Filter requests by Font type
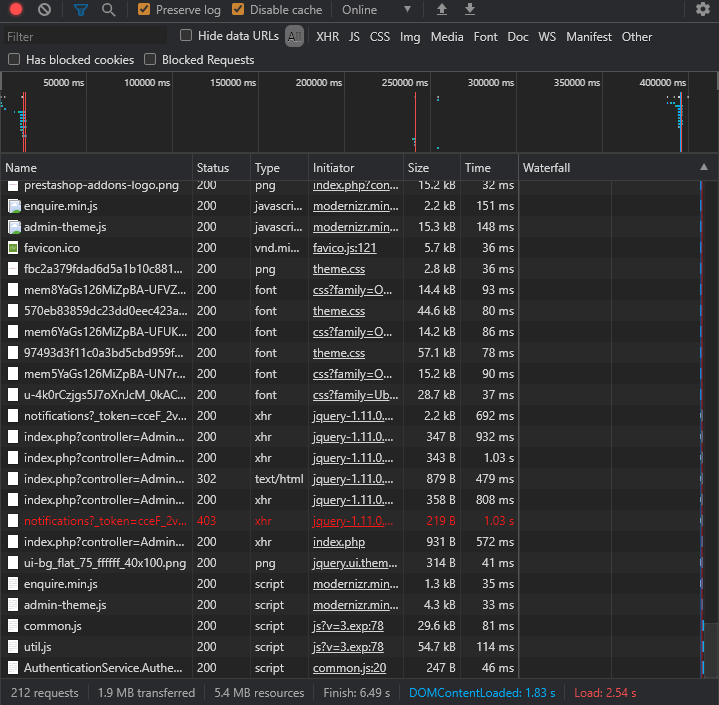The width and height of the screenshot is (719, 705). (485, 37)
